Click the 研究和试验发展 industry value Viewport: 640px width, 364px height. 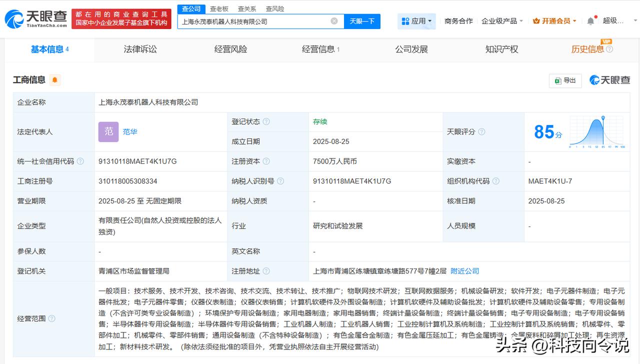coord(338,226)
